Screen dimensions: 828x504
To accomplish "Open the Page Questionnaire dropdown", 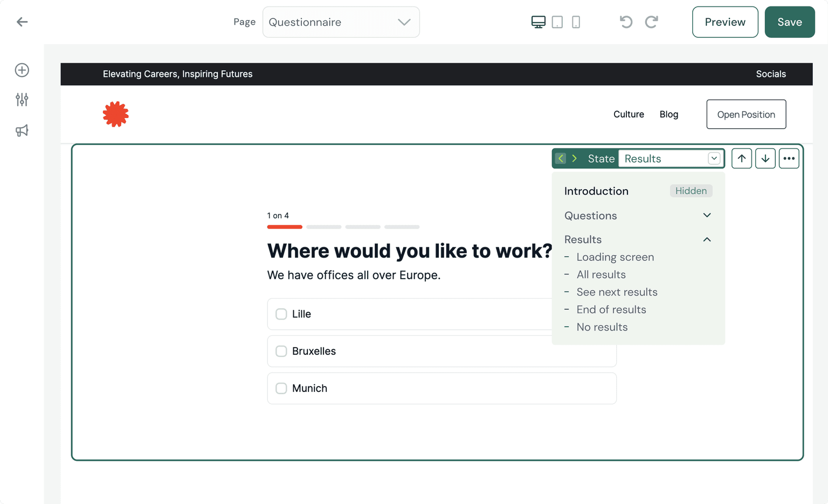I will [x=341, y=22].
